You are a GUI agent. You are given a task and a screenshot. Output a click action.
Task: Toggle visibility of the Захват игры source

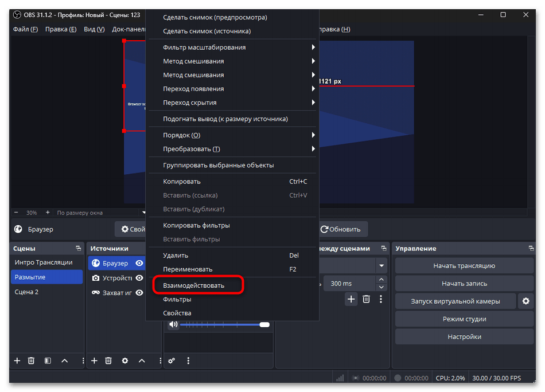point(139,293)
